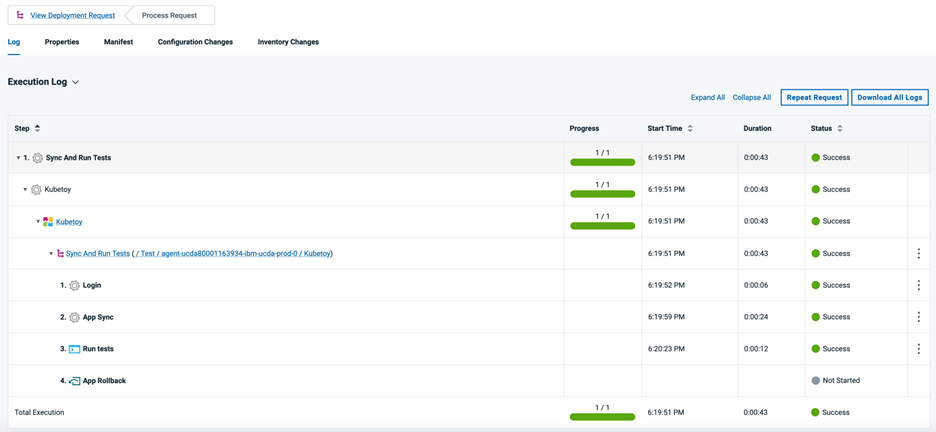The image size is (936, 432).
Task: Click the App Rollback step icon
Action: tap(74, 381)
